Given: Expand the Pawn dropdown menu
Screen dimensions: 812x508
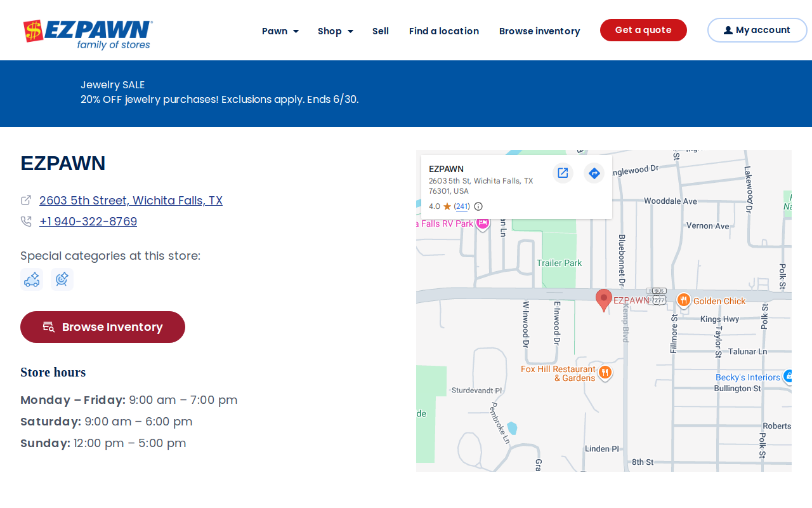Looking at the screenshot, I should coord(280,31).
